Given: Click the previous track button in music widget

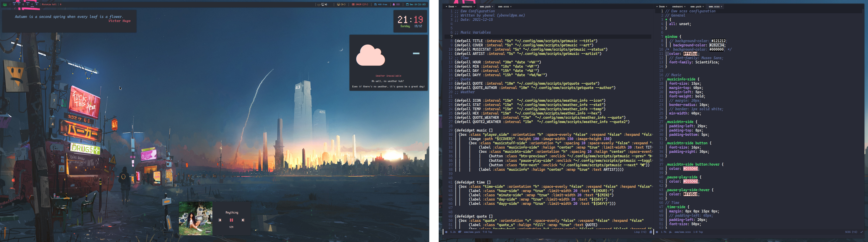Looking at the screenshot, I should (x=220, y=220).
